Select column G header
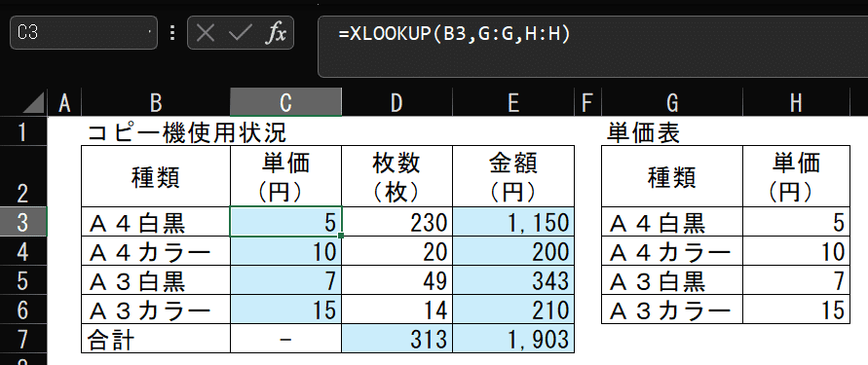The height and width of the screenshot is (365, 868). coord(671,103)
